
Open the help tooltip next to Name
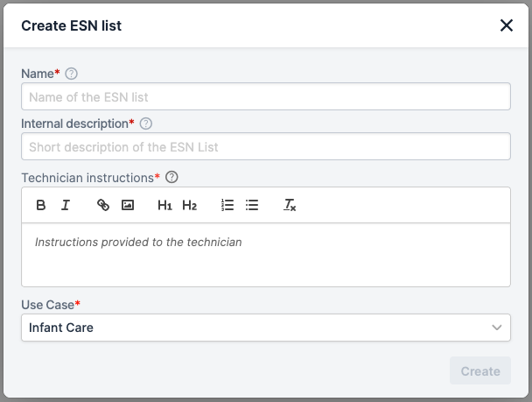coord(71,74)
